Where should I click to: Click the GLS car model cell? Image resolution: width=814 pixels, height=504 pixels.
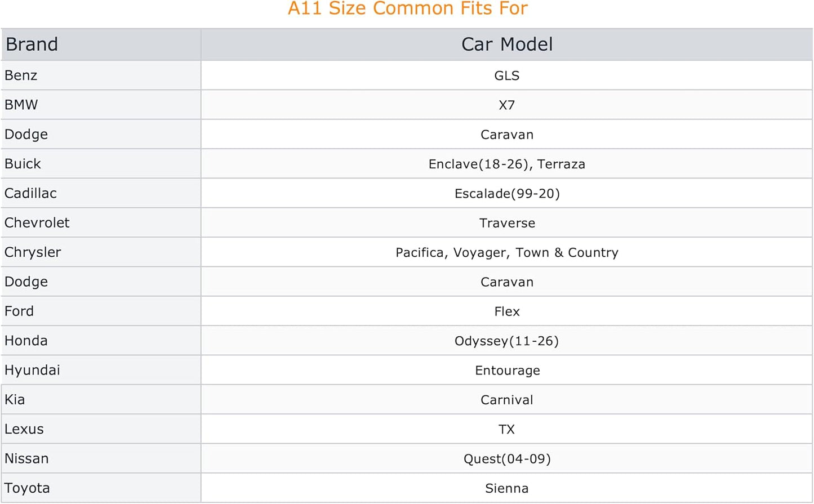coord(506,75)
